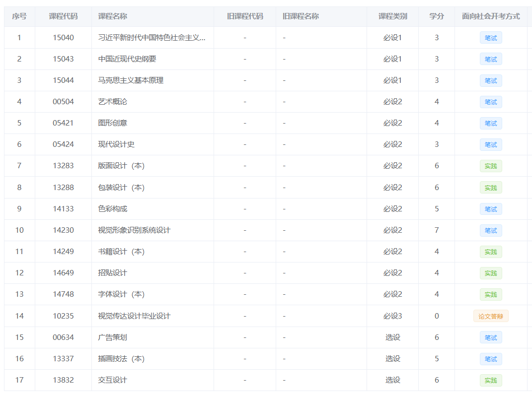532x396 pixels.
Task: Click the 笔试 tag for 中国近现代史纲要
Action: click(491, 60)
